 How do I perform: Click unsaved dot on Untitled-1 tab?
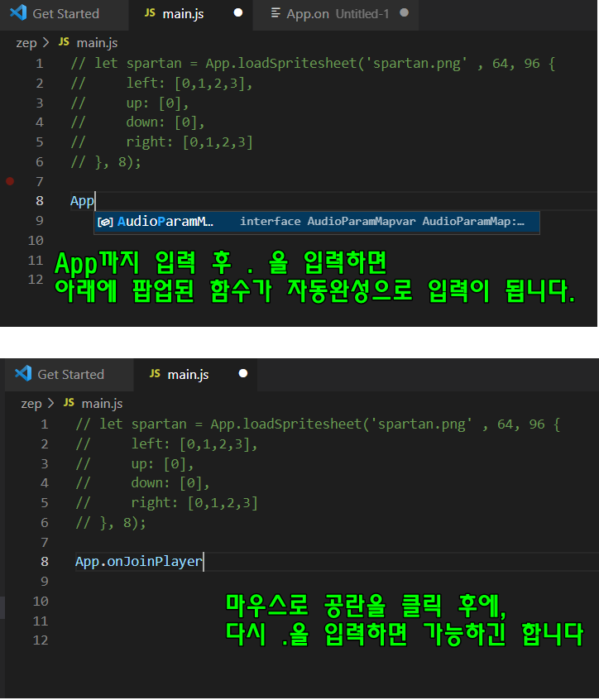[x=405, y=13]
